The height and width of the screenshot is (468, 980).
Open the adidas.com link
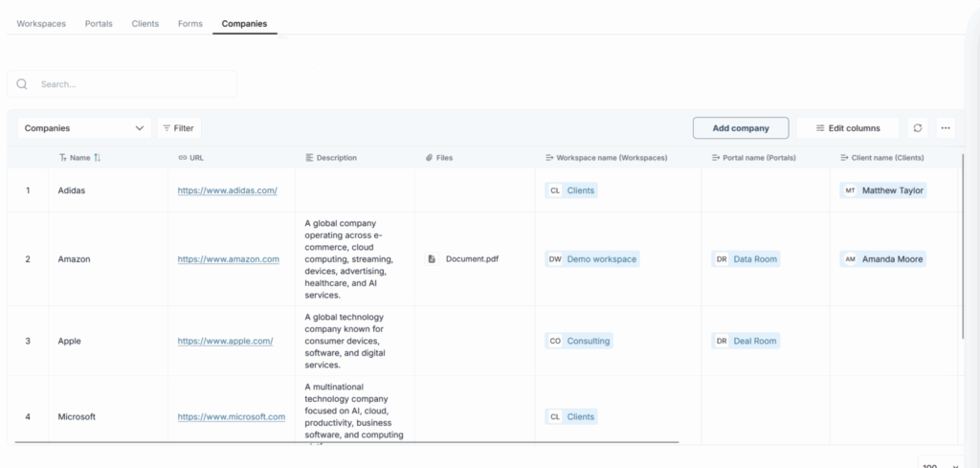click(228, 190)
